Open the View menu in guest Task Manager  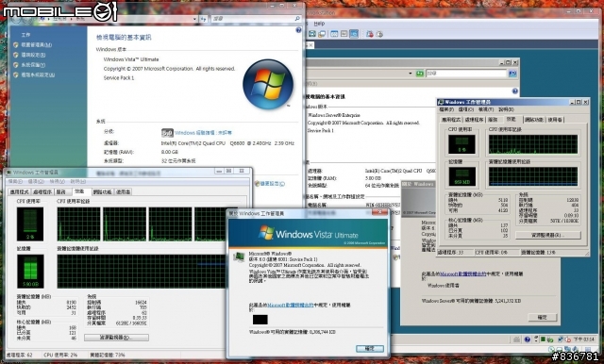pyautogui.click(x=486, y=109)
